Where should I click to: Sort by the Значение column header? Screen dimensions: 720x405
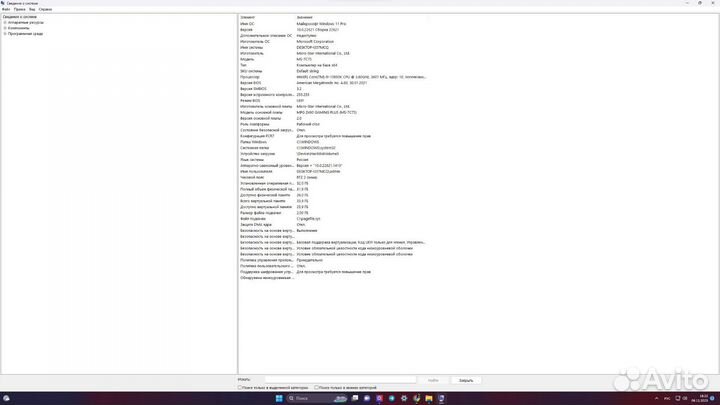point(304,17)
